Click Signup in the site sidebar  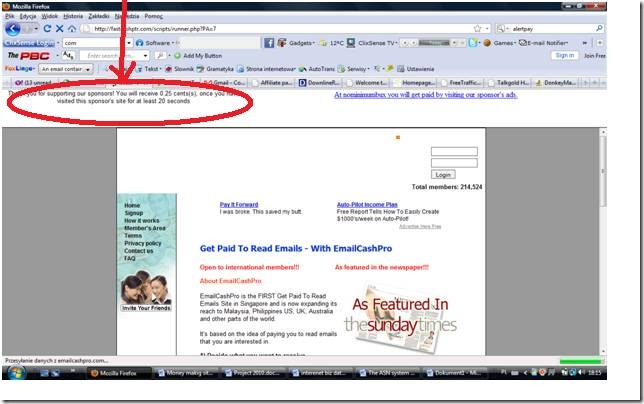point(133,213)
